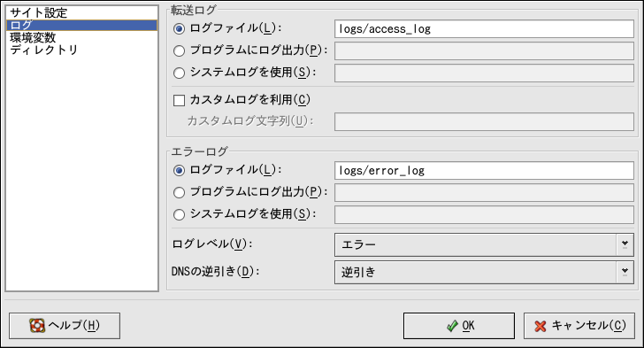Enable カスタムログを利用 checkbox
644x348 pixels.
point(179,100)
